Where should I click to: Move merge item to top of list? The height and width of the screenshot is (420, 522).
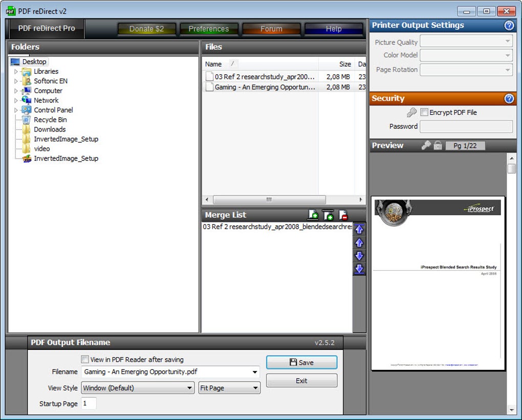(359, 230)
